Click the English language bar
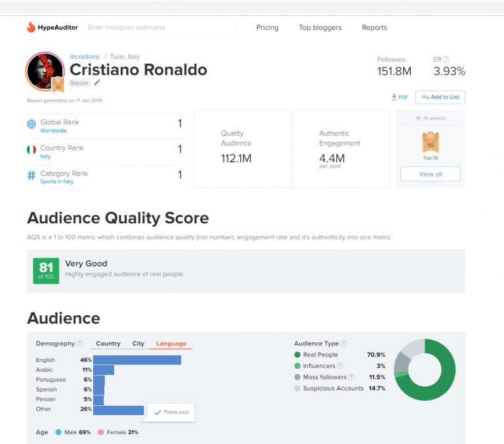This screenshot has width=504, height=444. [137, 360]
